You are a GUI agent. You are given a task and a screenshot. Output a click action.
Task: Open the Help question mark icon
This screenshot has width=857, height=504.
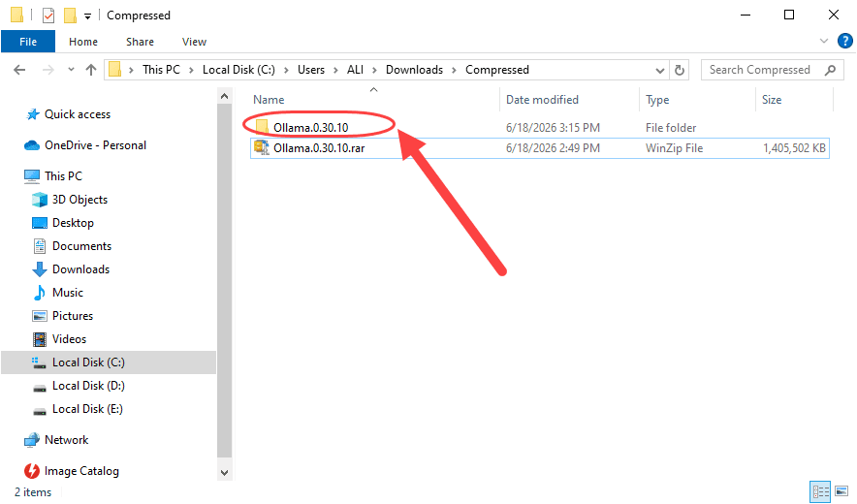point(845,41)
